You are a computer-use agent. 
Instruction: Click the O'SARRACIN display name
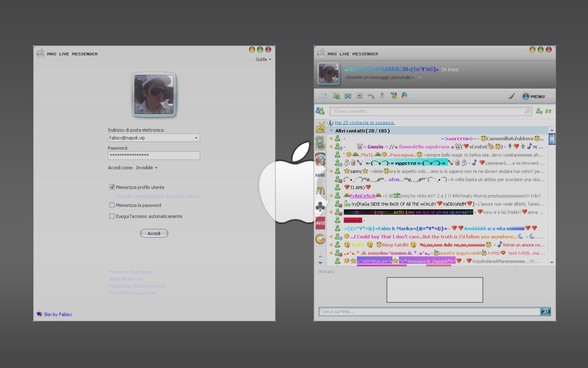391,69
